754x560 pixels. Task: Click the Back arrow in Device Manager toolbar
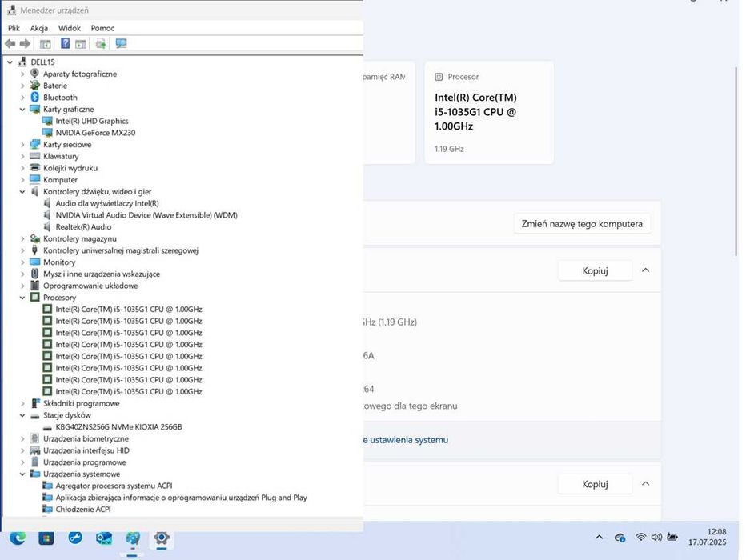click(10, 44)
